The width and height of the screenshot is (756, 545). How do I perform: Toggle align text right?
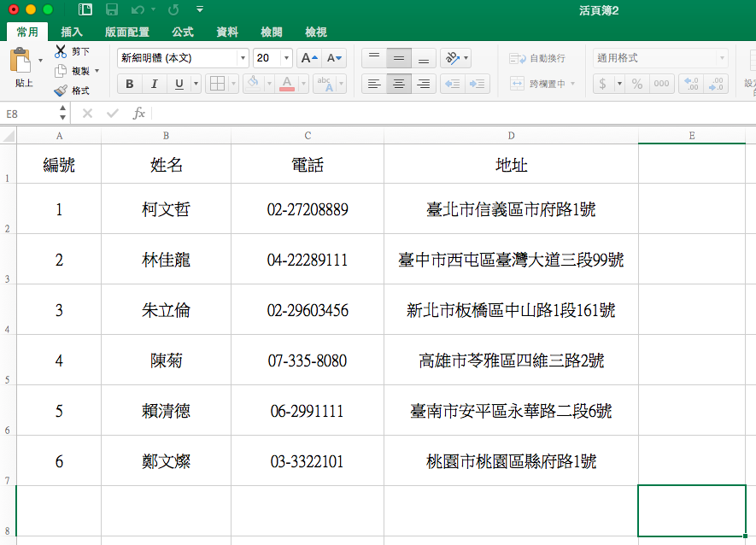pos(424,84)
